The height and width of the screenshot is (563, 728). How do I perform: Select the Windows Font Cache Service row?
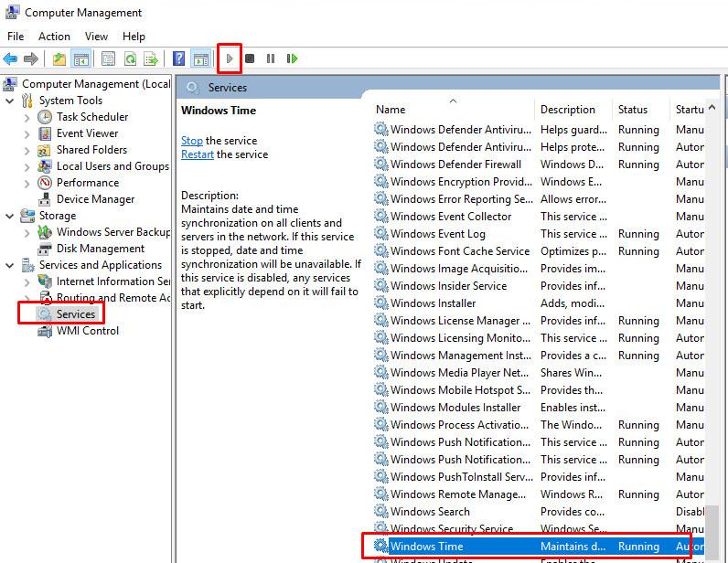pyautogui.click(x=539, y=251)
